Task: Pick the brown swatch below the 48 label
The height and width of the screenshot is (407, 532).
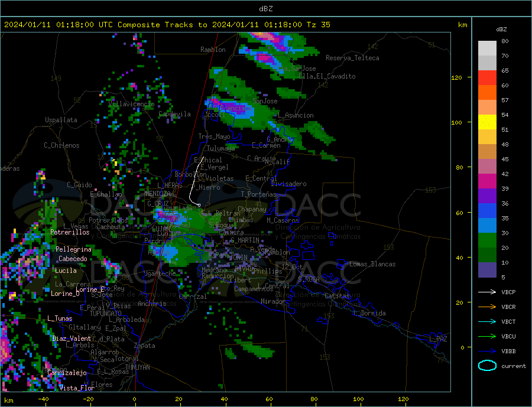Action: (487, 152)
